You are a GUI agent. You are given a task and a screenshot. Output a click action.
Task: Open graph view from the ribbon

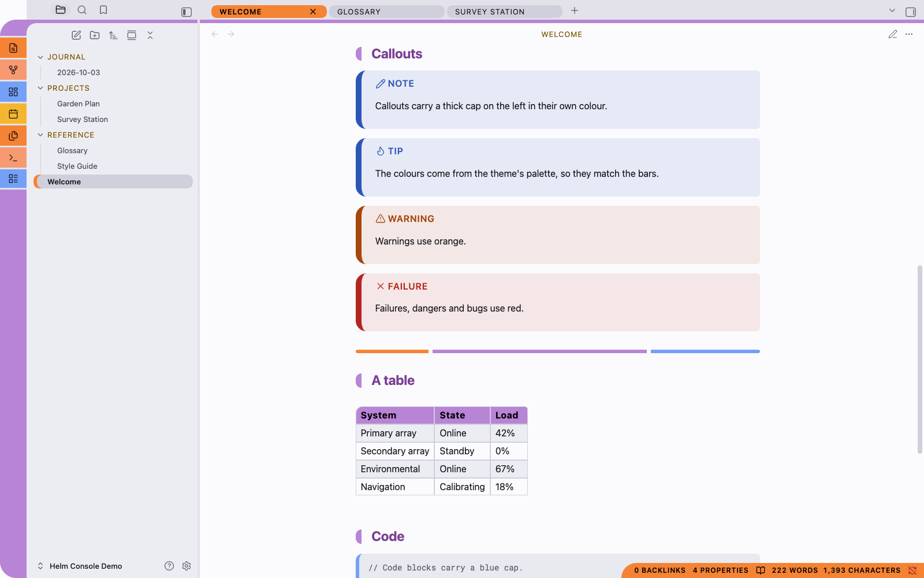tap(13, 70)
